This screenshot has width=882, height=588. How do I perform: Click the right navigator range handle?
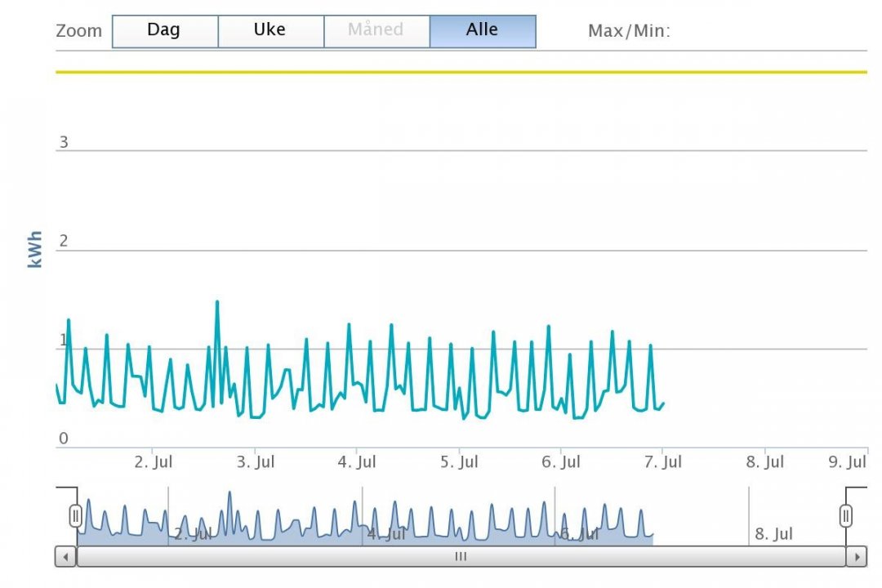(846, 515)
